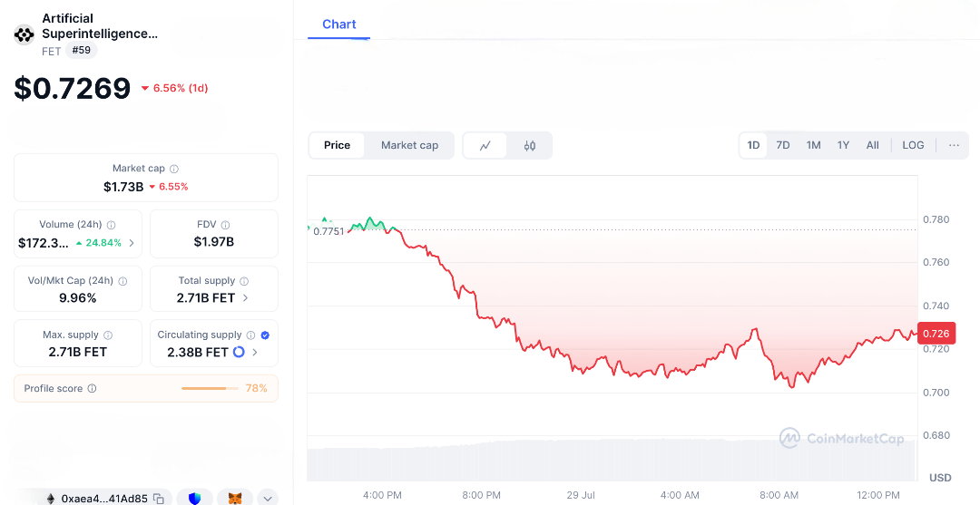Toggle LOG scale on chart
This screenshot has height=505, width=980.
click(913, 145)
